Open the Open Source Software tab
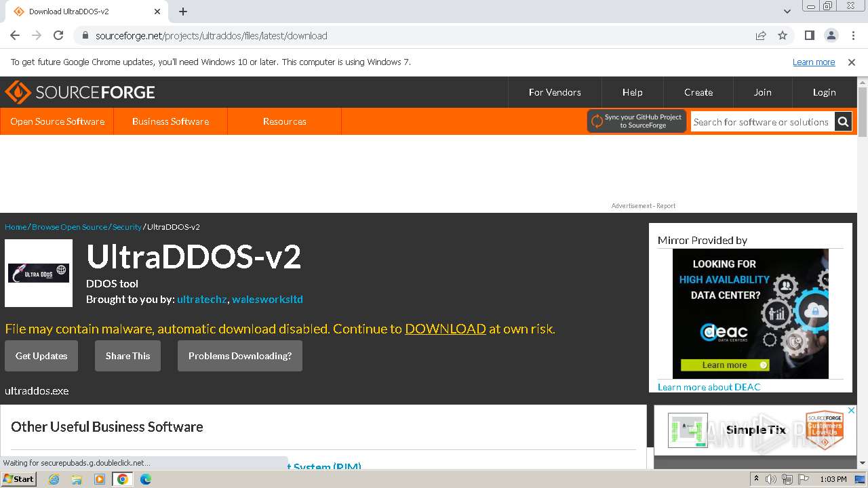This screenshot has width=868, height=488. (57, 121)
